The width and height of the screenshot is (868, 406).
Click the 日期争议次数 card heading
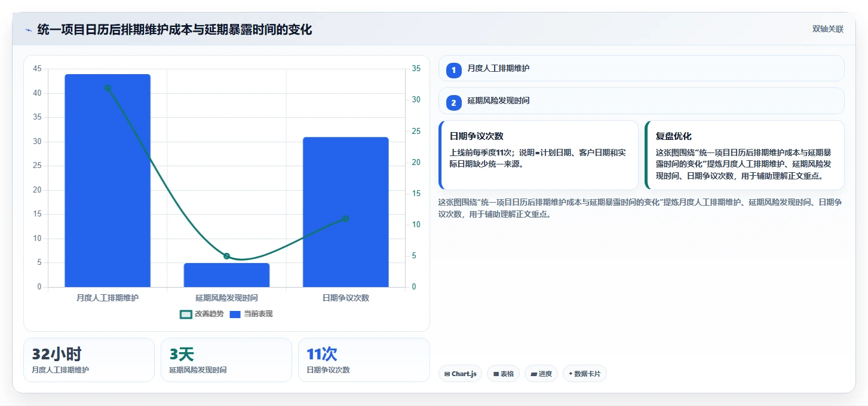pos(477,136)
